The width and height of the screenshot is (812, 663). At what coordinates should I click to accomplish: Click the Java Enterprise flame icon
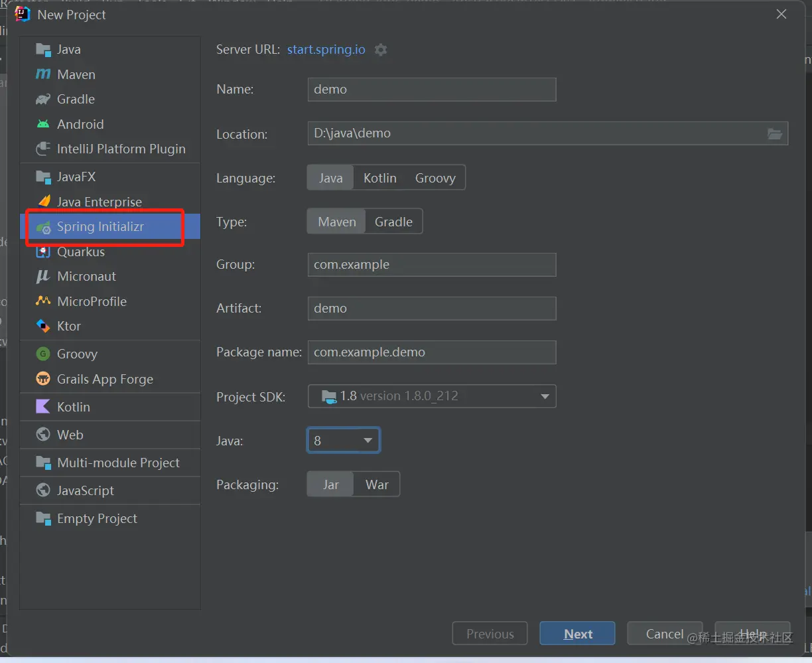[x=43, y=202]
